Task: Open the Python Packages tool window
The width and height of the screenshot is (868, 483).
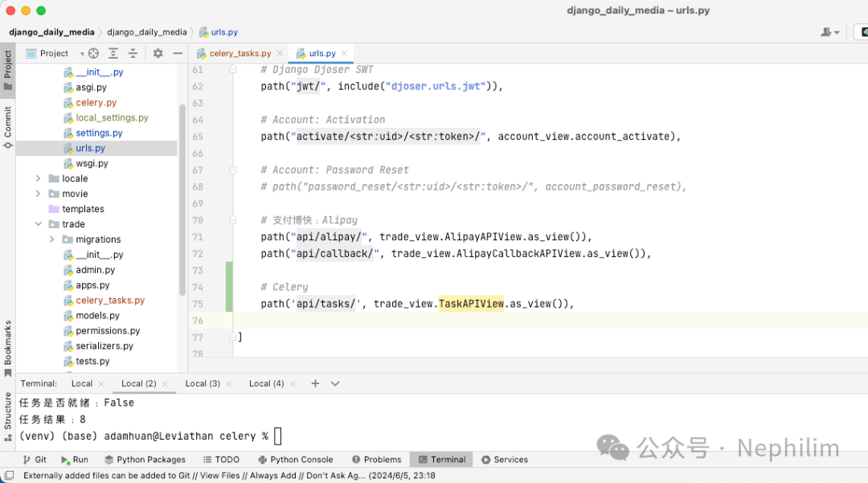Action: (145, 459)
